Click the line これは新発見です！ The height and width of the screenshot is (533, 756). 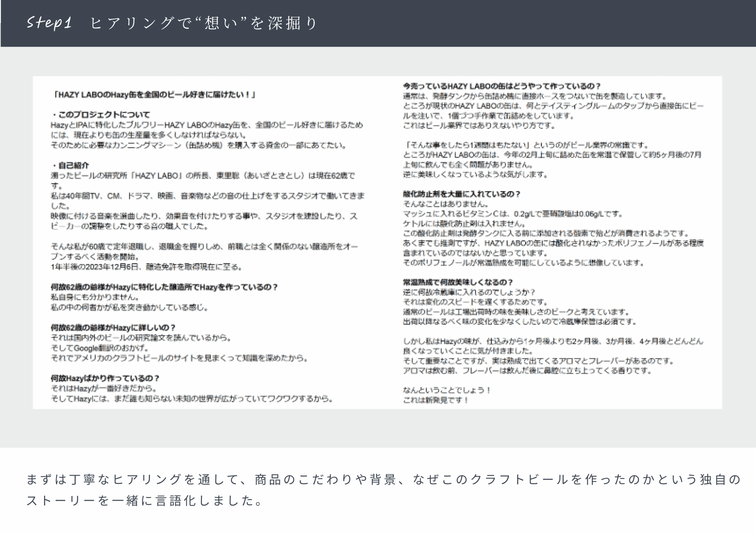pyautogui.click(x=435, y=400)
